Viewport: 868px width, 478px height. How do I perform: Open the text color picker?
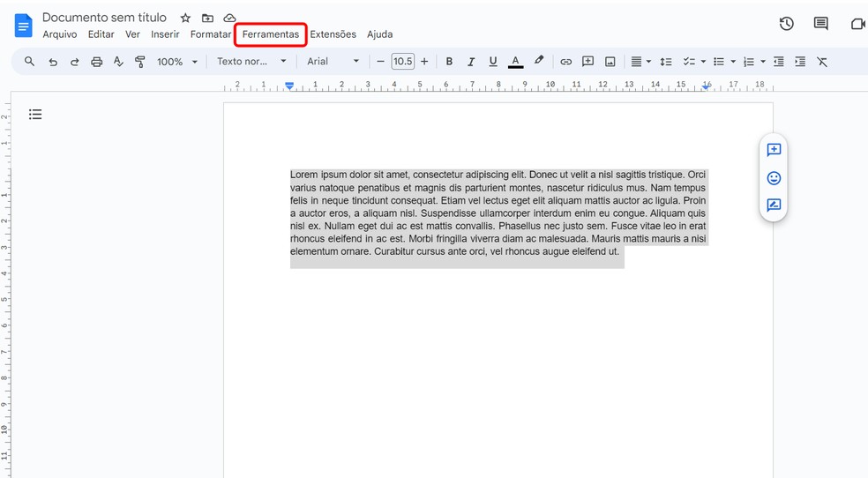[x=515, y=62]
